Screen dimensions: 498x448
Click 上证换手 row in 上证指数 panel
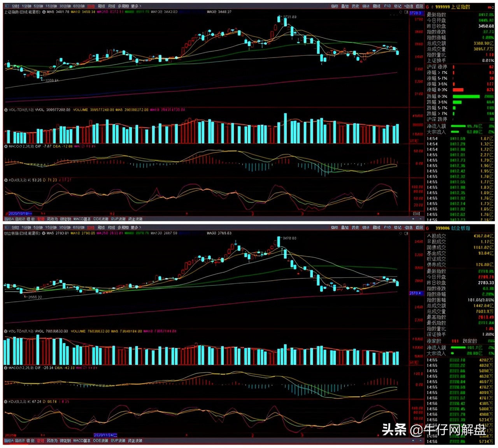[x=460, y=61]
